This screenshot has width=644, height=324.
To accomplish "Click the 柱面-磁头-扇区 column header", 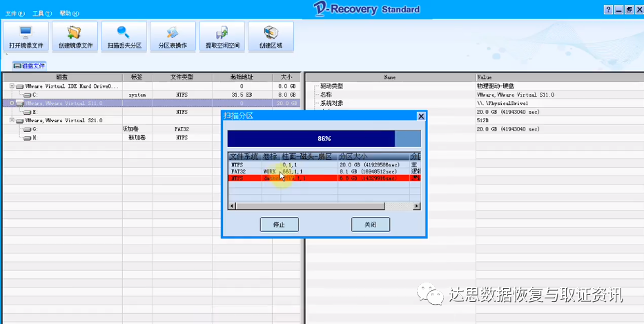I will 309,156.
